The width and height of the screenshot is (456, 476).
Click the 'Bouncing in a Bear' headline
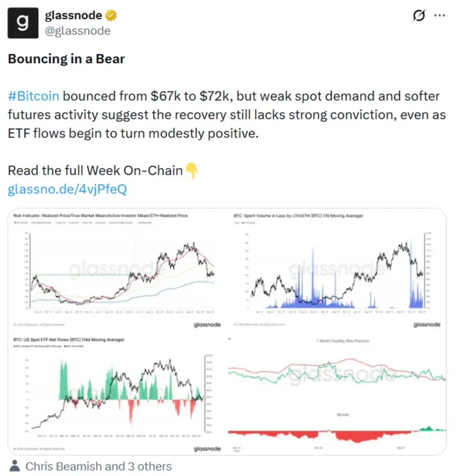(x=66, y=59)
